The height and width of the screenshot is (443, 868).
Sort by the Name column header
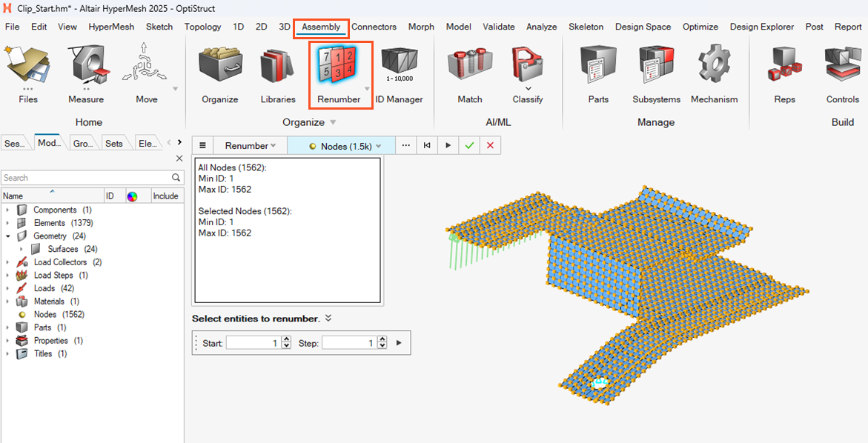click(x=52, y=196)
